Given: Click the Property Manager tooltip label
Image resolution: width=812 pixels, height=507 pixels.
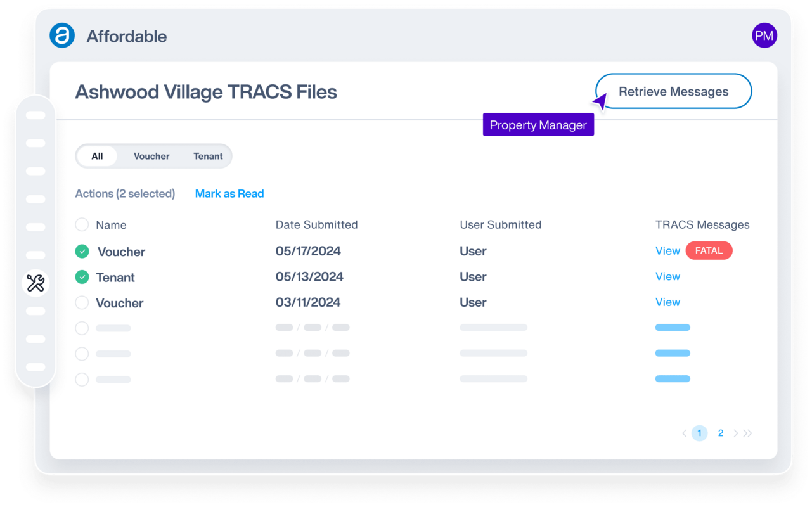Looking at the screenshot, I should click(538, 125).
